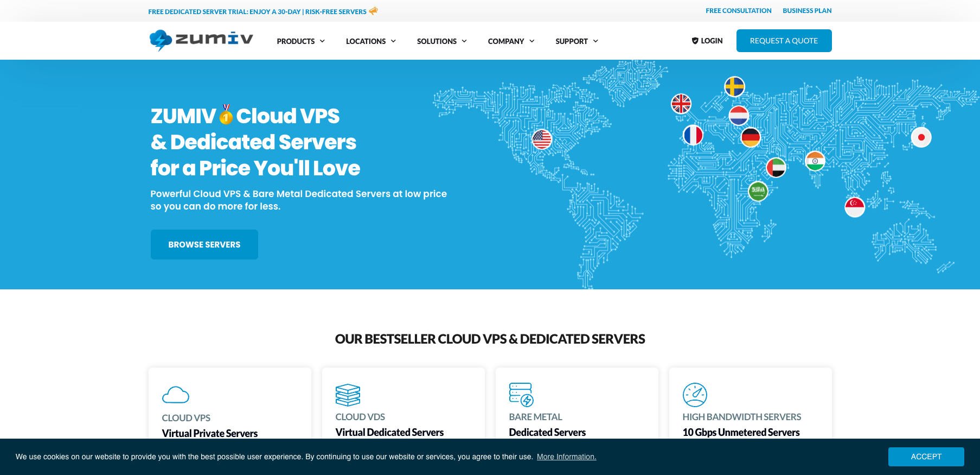Click the UAE flag marker
980x475 pixels.
pos(776,168)
